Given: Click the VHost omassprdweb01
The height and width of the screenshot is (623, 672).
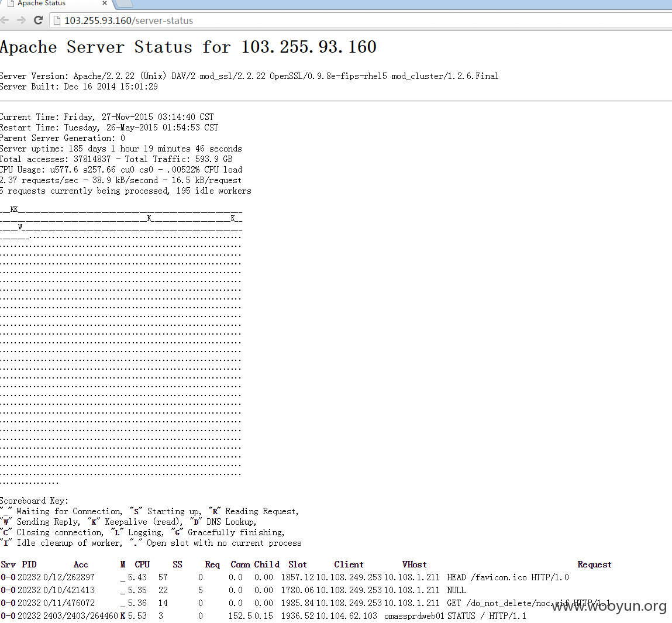Looking at the screenshot, I should click(414, 616).
